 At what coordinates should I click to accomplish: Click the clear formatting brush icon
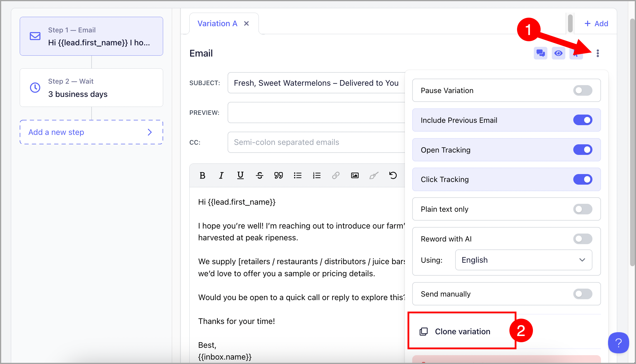(374, 176)
